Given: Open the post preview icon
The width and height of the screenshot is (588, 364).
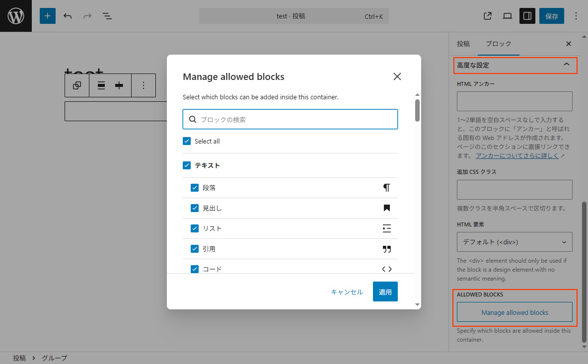Looking at the screenshot, I should (507, 16).
